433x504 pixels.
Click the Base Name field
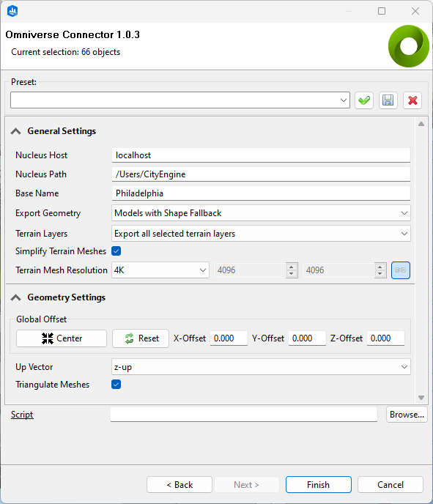point(261,193)
